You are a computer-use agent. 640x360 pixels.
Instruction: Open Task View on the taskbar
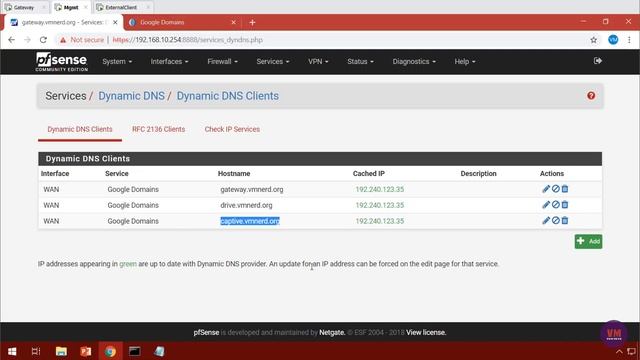click(36, 351)
